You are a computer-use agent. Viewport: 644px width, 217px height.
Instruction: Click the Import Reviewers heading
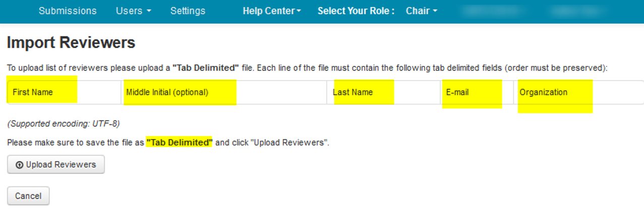[x=71, y=43]
